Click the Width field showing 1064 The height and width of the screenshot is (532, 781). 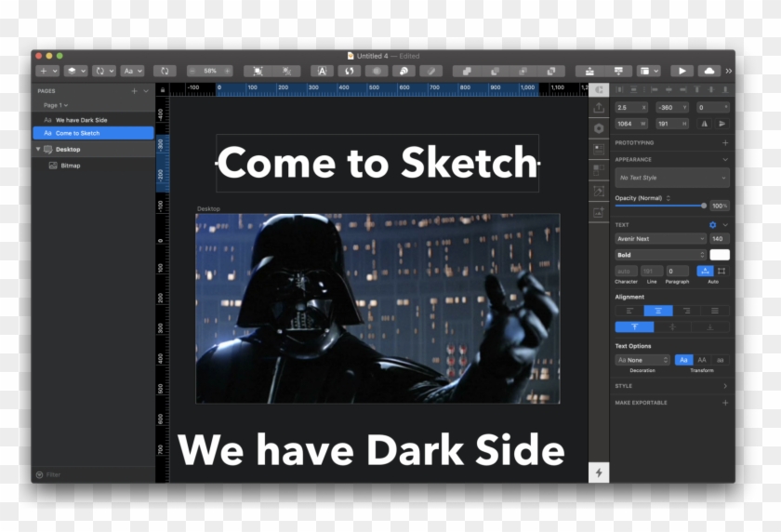tap(631, 124)
